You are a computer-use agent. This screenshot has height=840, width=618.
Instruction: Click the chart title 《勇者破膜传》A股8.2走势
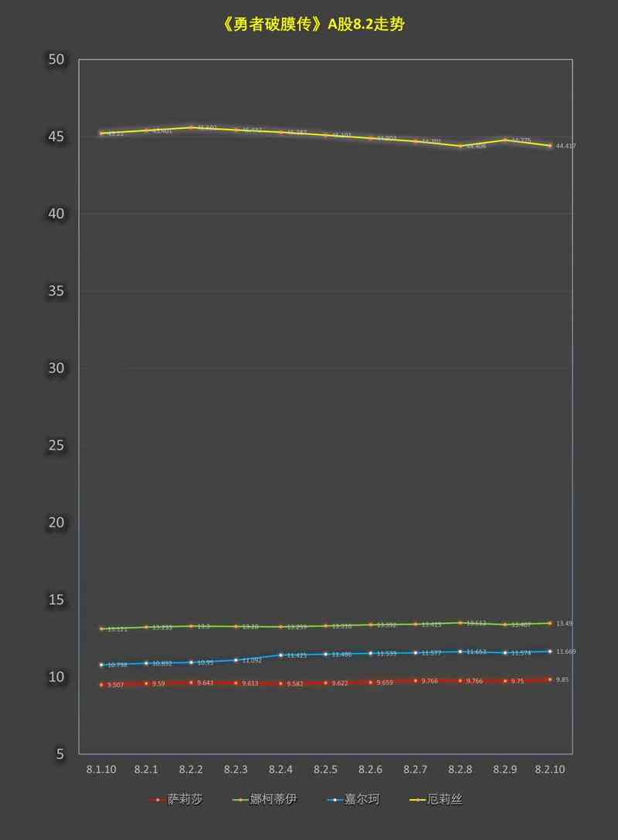(x=312, y=25)
